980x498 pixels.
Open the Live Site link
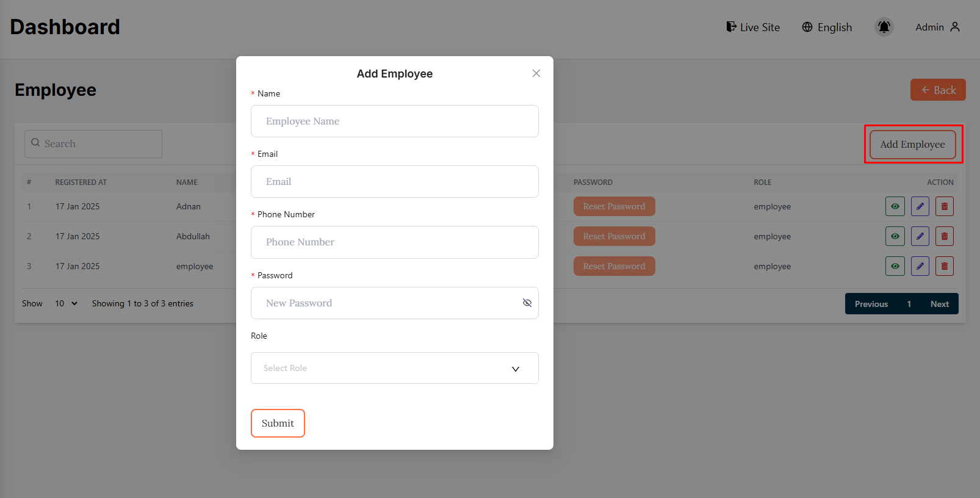pyautogui.click(x=753, y=27)
